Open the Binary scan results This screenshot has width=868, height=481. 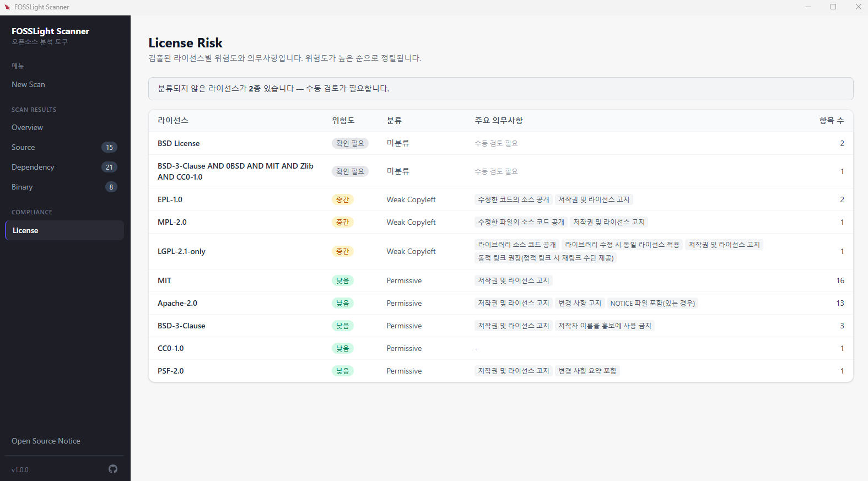click(x=64, y=187)
